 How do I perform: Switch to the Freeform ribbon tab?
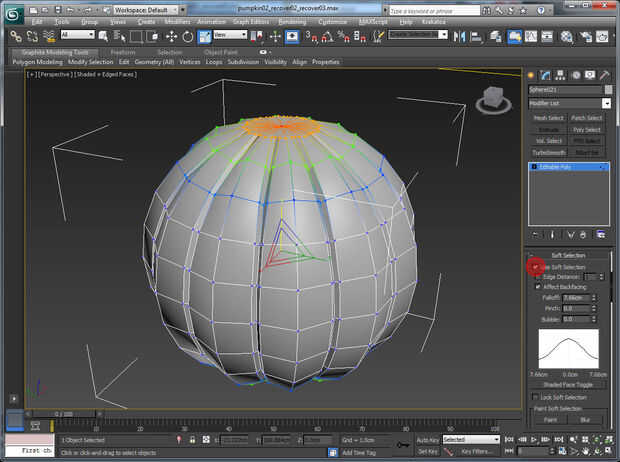(122, 52)
